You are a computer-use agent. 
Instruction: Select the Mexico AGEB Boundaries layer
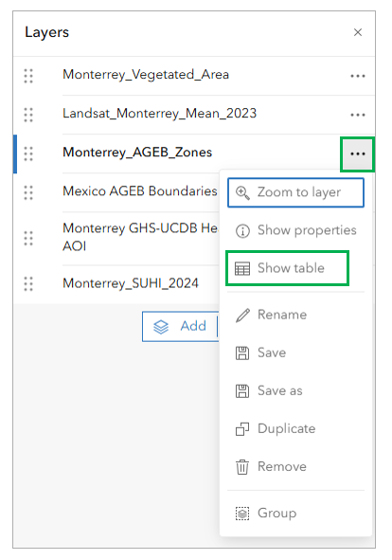140,191
